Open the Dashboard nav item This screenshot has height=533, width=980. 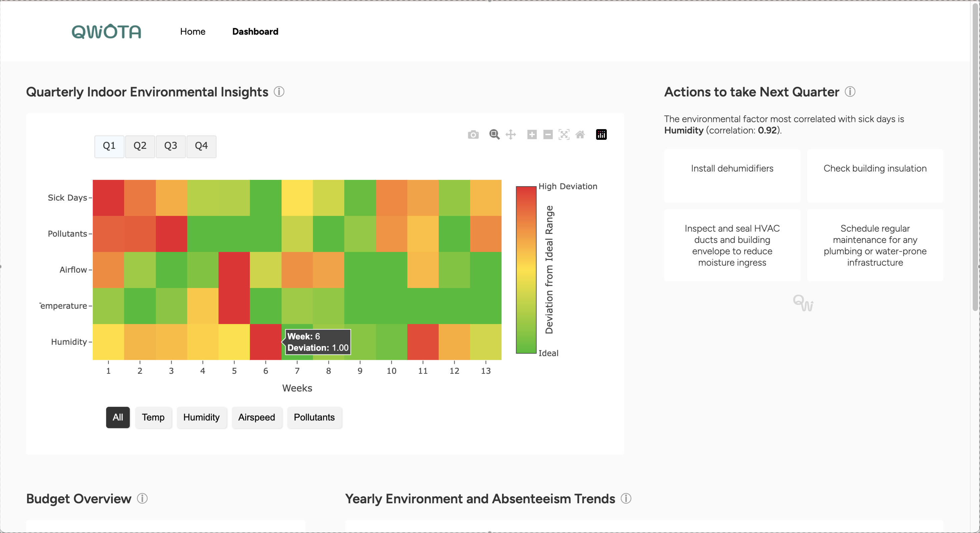pyautogui.click(x=255, y=32)
